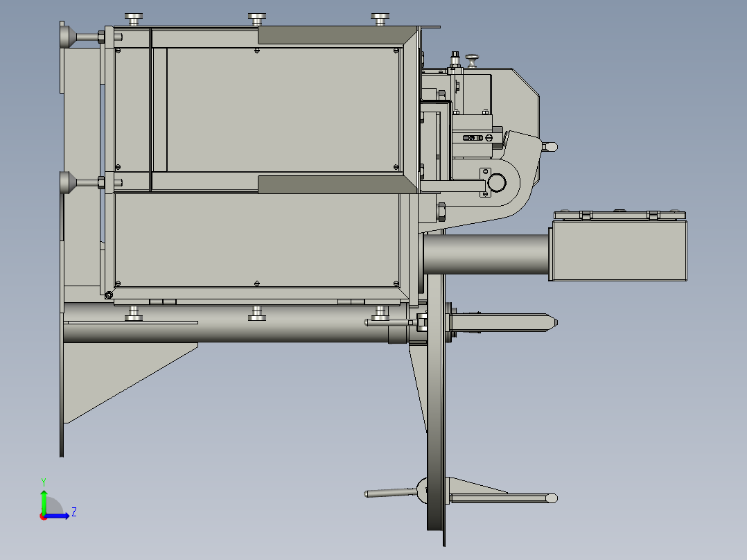This screenshot has height=560, width=747.
Task: Select the cylindrical shaft connecting to right box
Action: tap(486, 254)
